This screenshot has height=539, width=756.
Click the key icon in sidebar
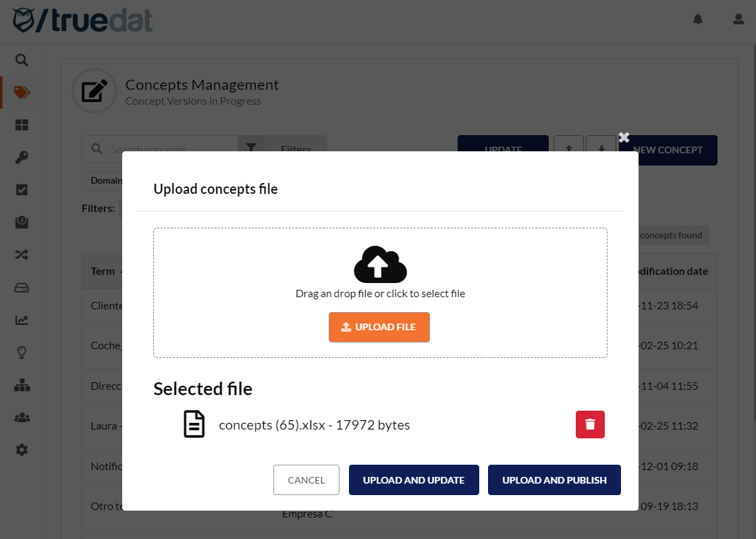click(x=22, y=157)
